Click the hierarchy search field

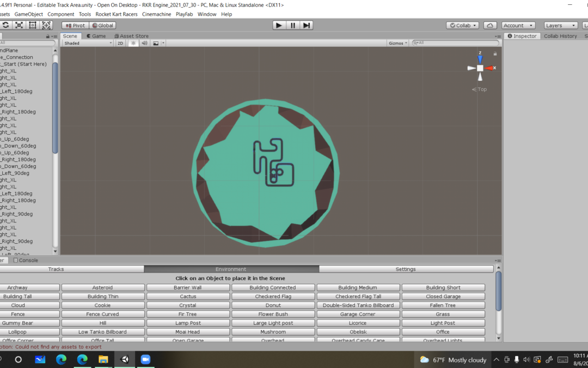pyautogui.click(x=27, y=43)
